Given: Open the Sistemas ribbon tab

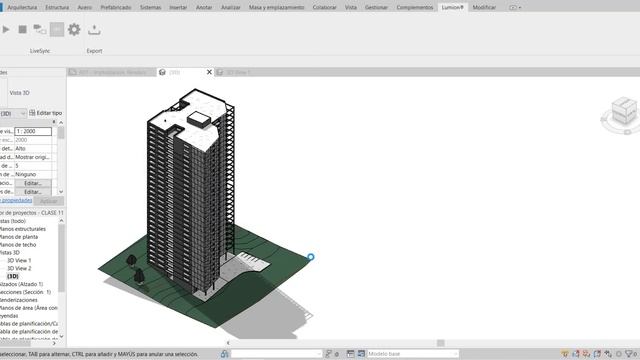Looking at the screenshot, I should 150,7.
